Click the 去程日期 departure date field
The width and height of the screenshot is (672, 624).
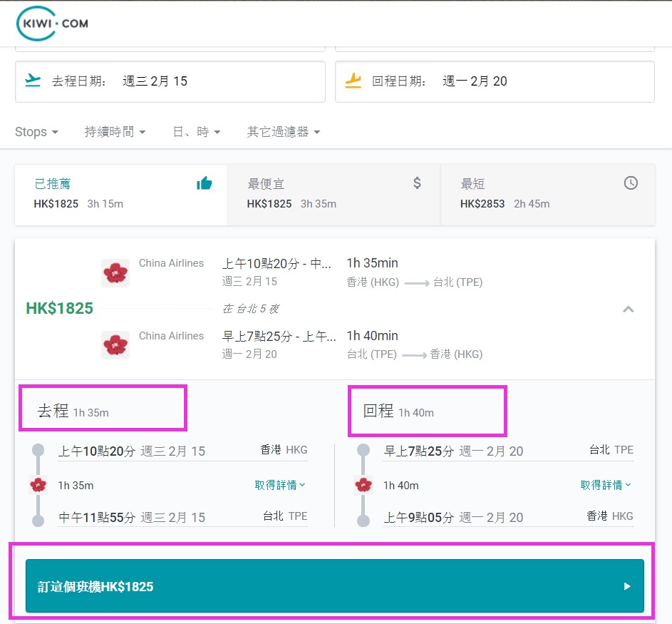170,81
